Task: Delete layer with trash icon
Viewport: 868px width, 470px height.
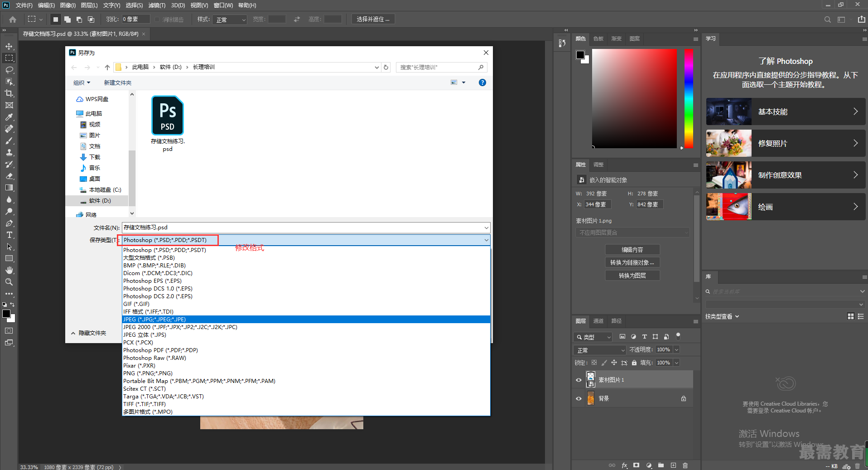Action: 685,465
